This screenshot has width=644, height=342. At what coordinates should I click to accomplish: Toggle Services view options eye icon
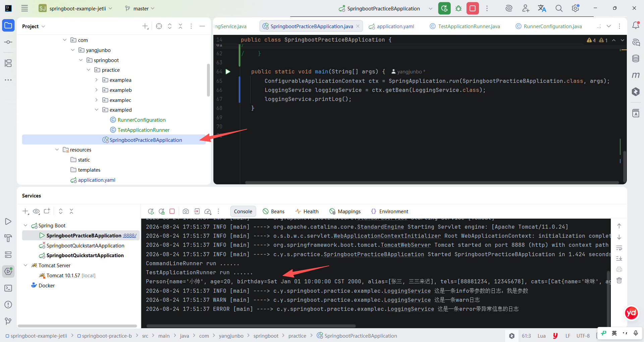36,211
